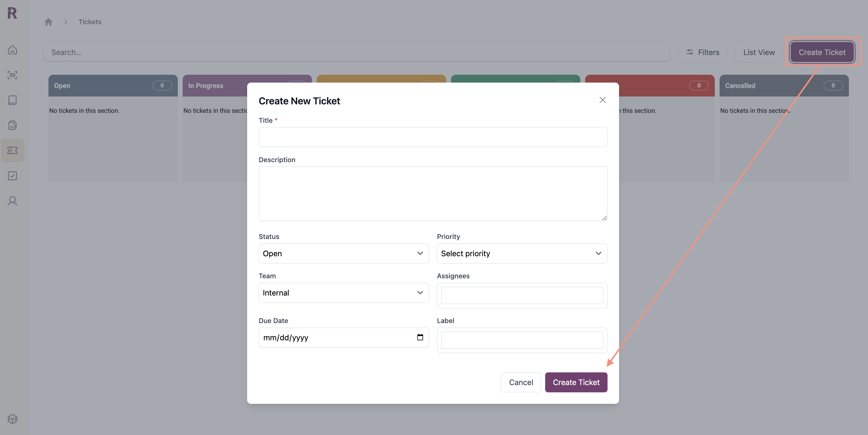Click the bug report icon at bottom sidebar
The height and width of the screenshot is (435, 868).
[x=12, y=419]
